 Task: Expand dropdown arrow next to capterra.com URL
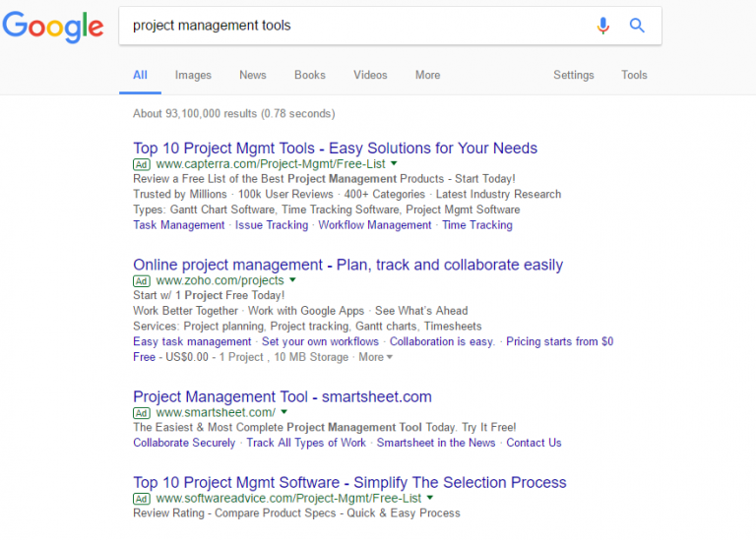[x=394, y=163]
